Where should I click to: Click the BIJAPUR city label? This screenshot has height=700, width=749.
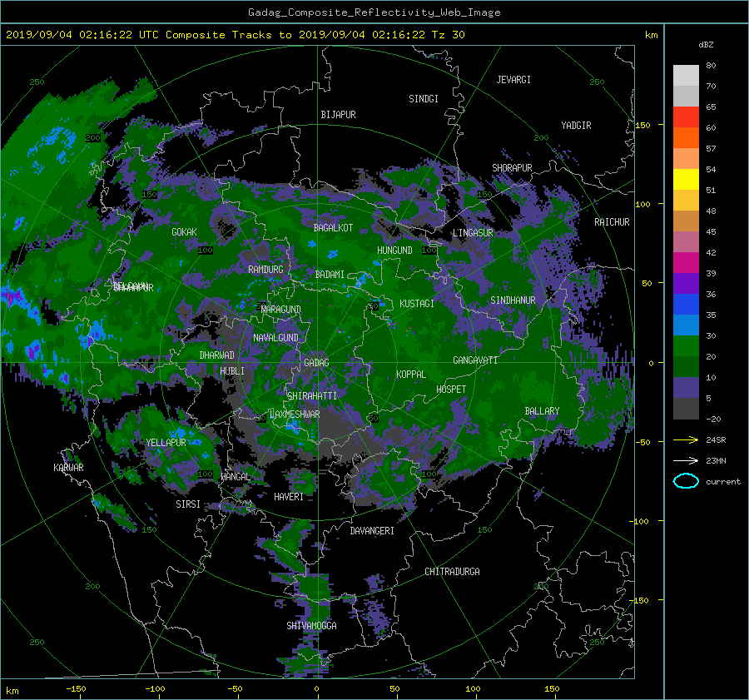338,115
